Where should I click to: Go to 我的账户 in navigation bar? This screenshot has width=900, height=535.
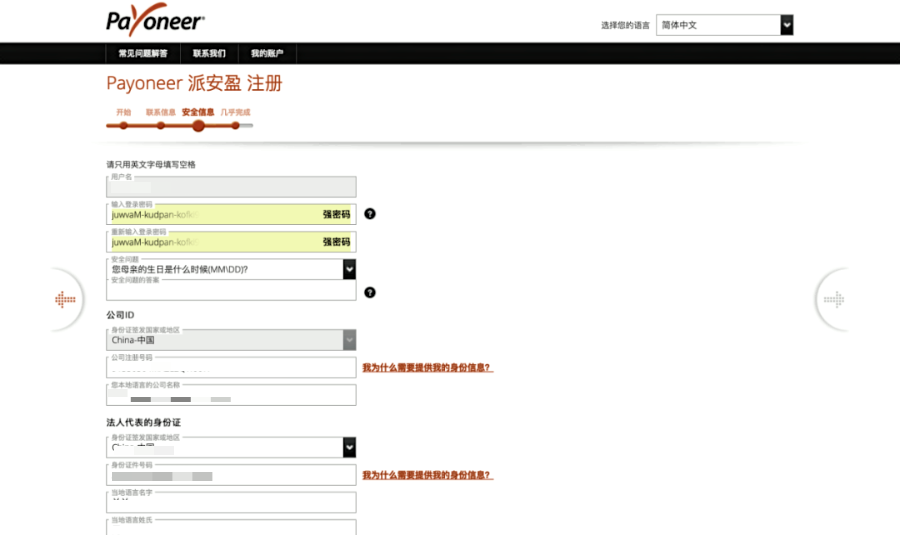pyautogui.click(x=267, y=53)
